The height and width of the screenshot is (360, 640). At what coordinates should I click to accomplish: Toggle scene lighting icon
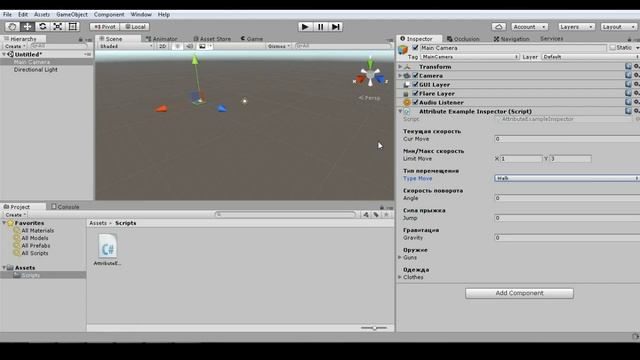pos(177,46)
